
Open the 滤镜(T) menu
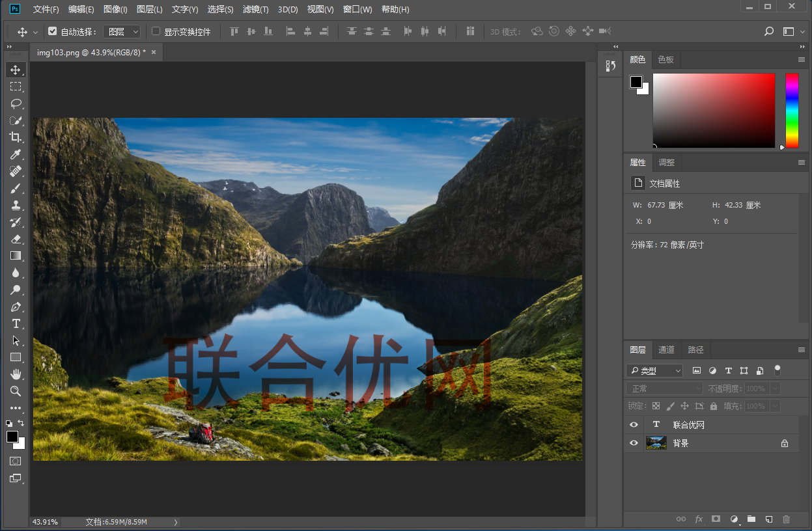(x=255, y=10)
